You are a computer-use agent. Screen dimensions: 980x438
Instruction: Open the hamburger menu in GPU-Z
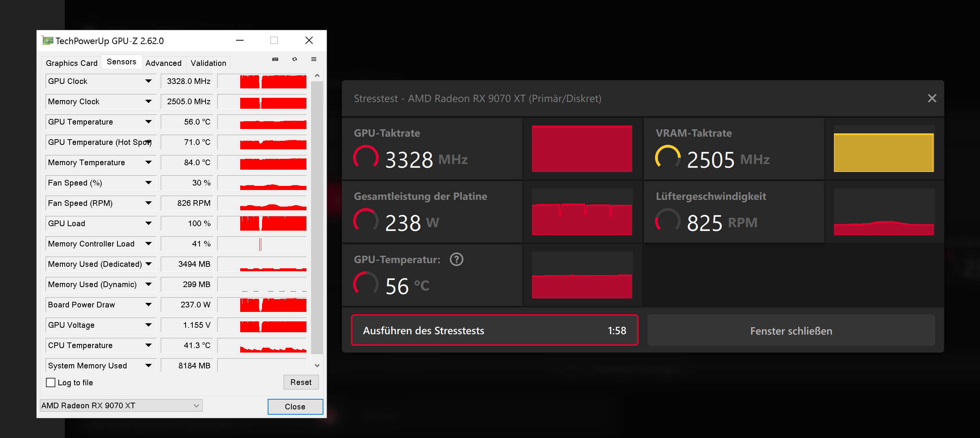click(x=314, y=59)
